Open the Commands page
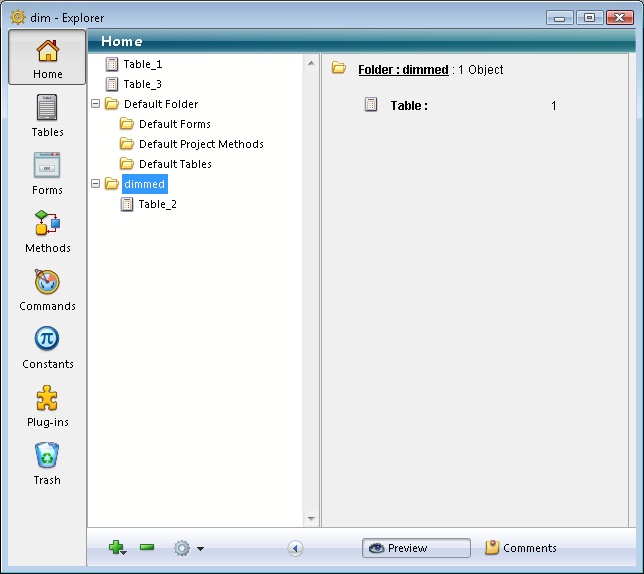Viewport: 644px width, 574px height. [x=47, y=290]
